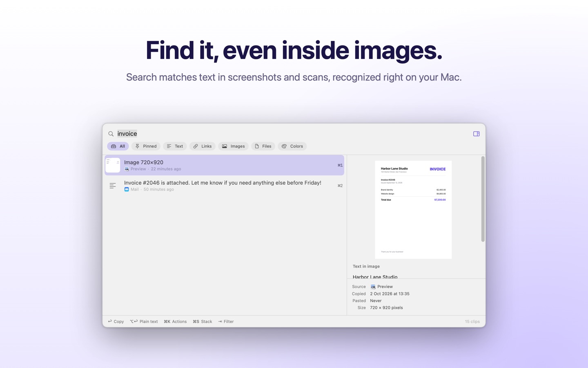The width and height of the screenshot is (588, 368).
Task: Choose the Plain text action
Action: [144, 321]
